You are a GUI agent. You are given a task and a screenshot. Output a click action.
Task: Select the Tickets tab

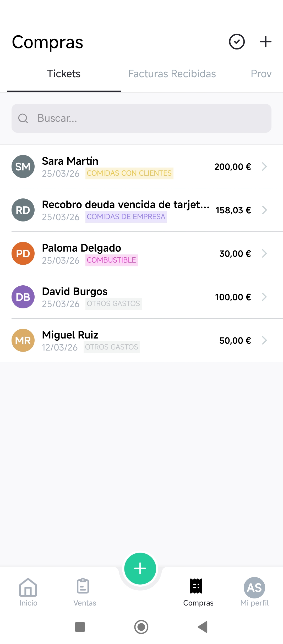[64, 74]
